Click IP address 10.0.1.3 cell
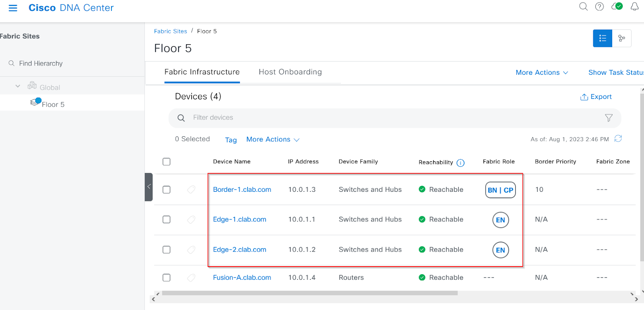 [302, 189]
